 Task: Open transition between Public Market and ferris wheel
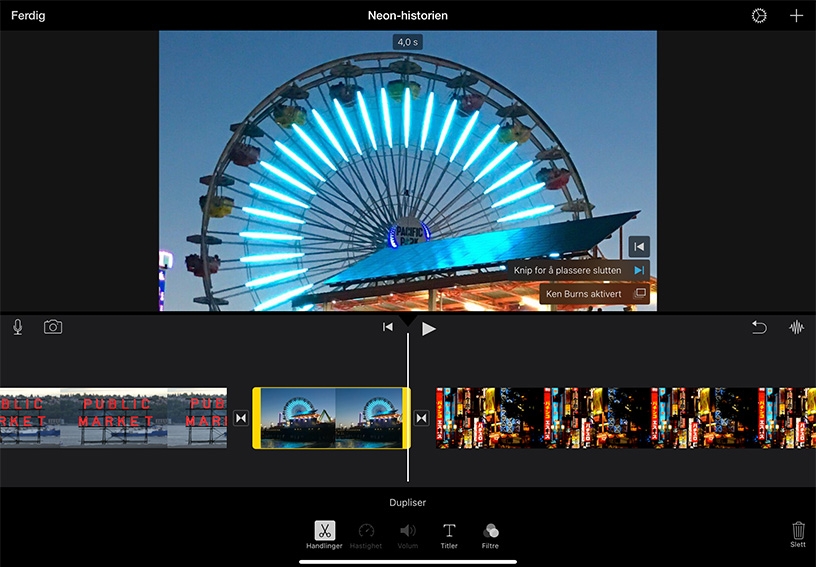[x=241, y=418]
